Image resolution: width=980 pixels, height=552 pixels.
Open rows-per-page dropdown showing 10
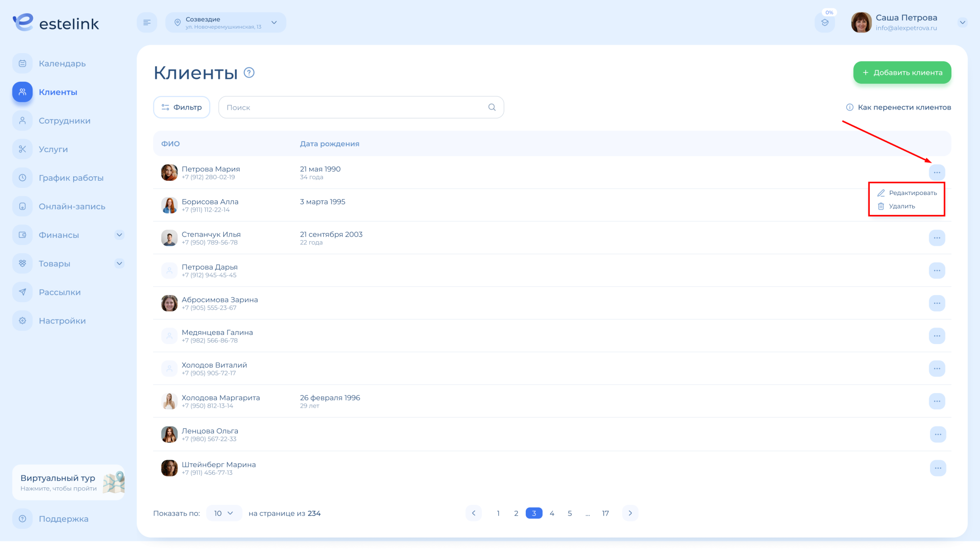(224, 513)
